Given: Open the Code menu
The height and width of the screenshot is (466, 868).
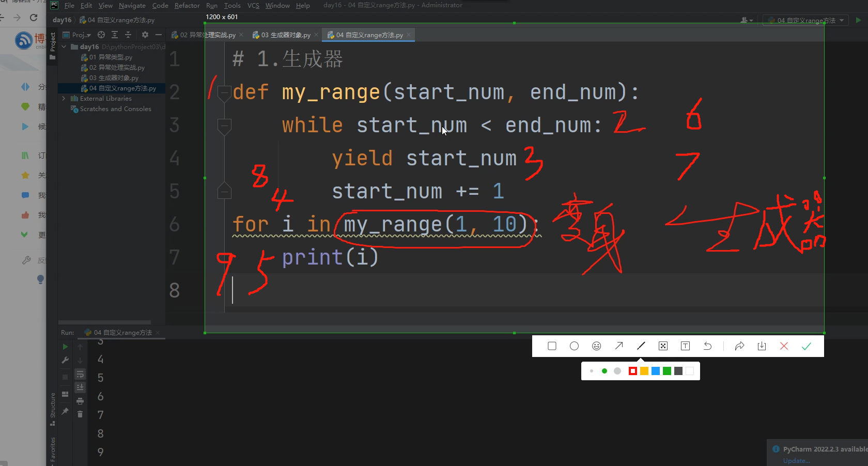Looking at the screenshot, I should point(160,6).
